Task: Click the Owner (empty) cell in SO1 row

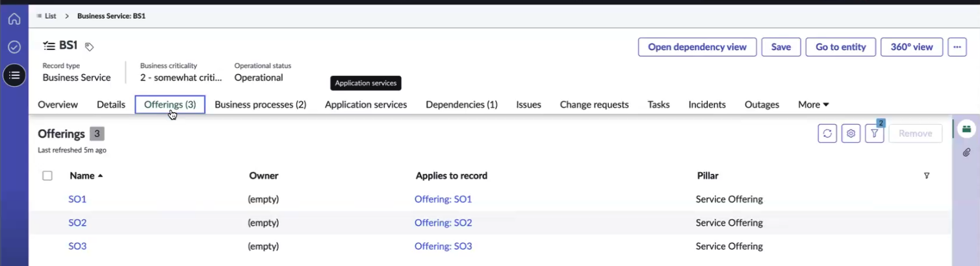Action: point(263,199)
